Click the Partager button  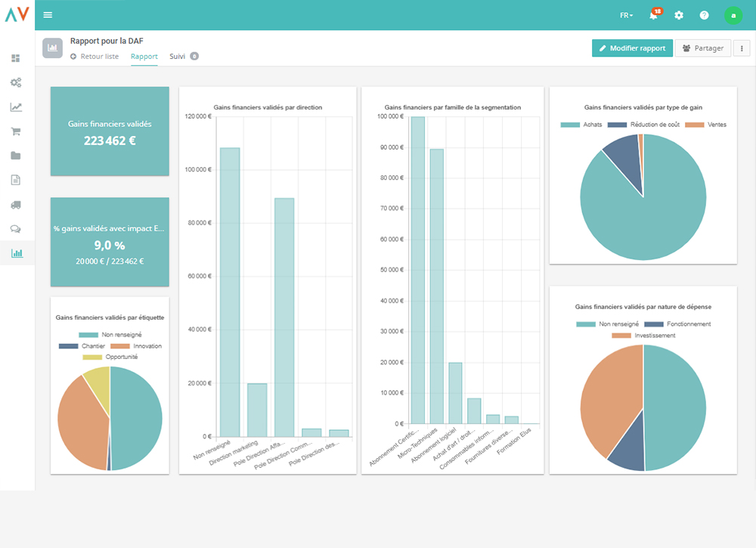coord(703,48)
